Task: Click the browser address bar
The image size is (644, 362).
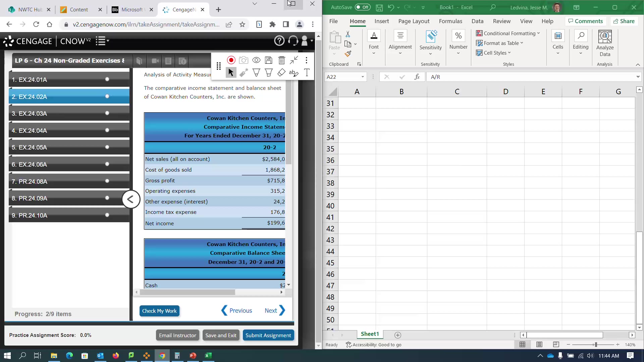Action: pyautogui.click(x=146, y=24)
